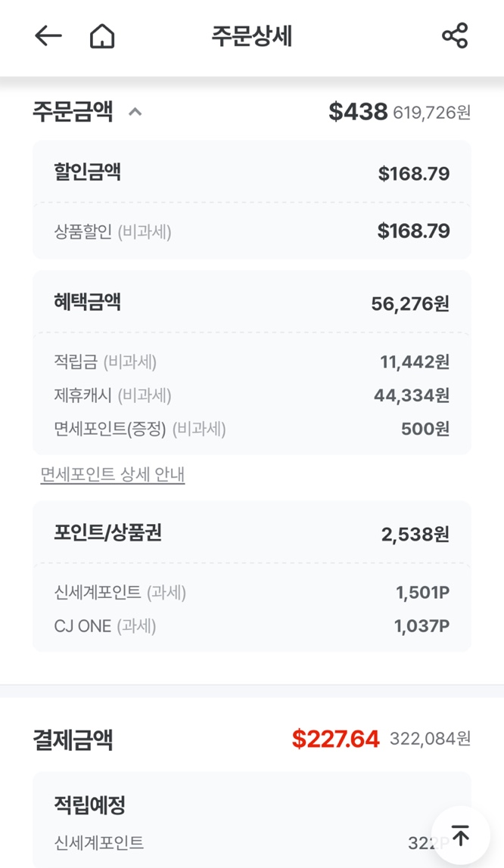504x868 pixels.
Task: Tap the 포인트/상품권 header row
Action: [x=251, y=534]
